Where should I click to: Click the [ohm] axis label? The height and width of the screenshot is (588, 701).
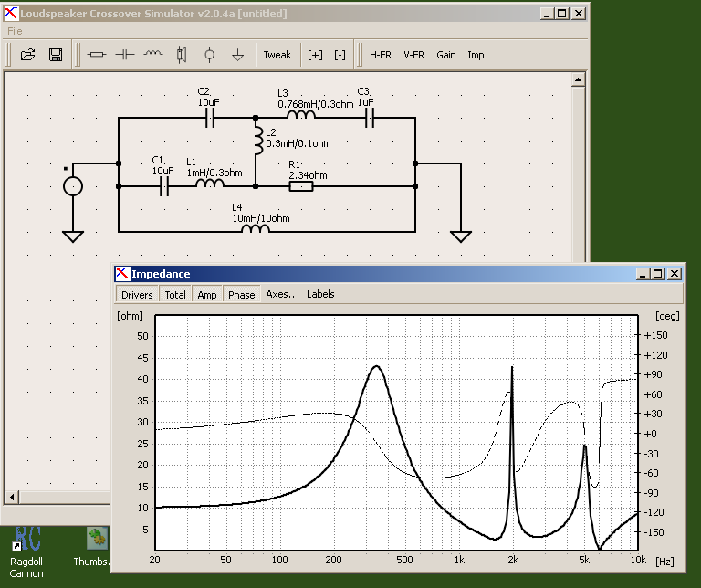[x=131, y=316]
